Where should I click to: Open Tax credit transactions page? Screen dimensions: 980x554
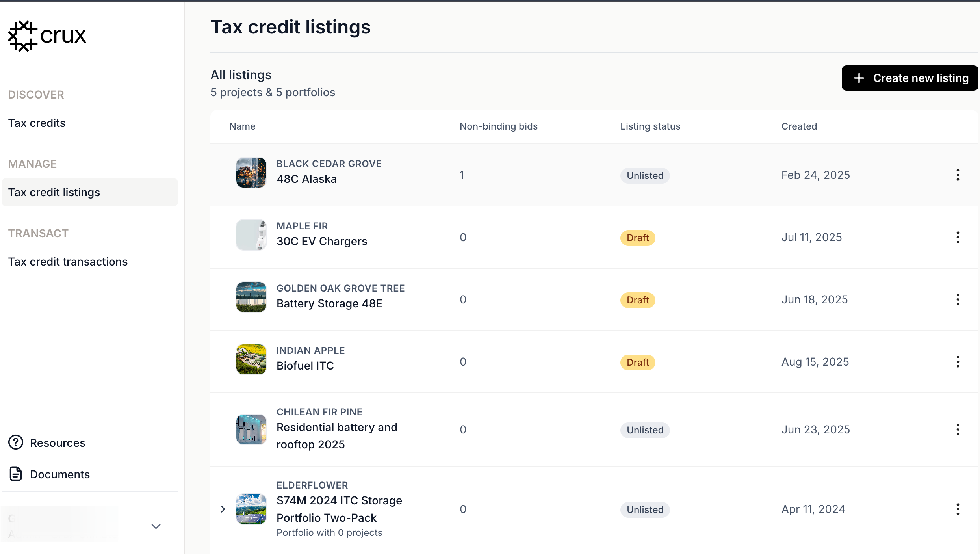(68, 262)
